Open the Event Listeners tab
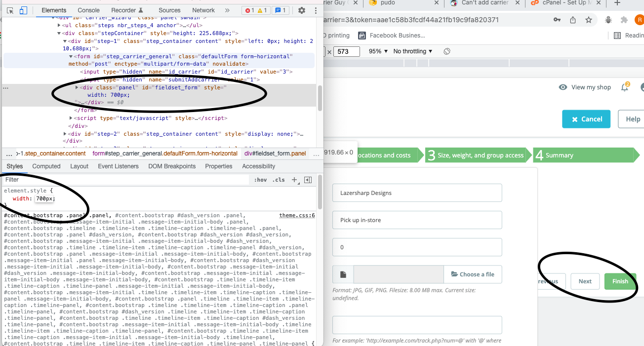644x346 pixels. [x=119, y=166]
